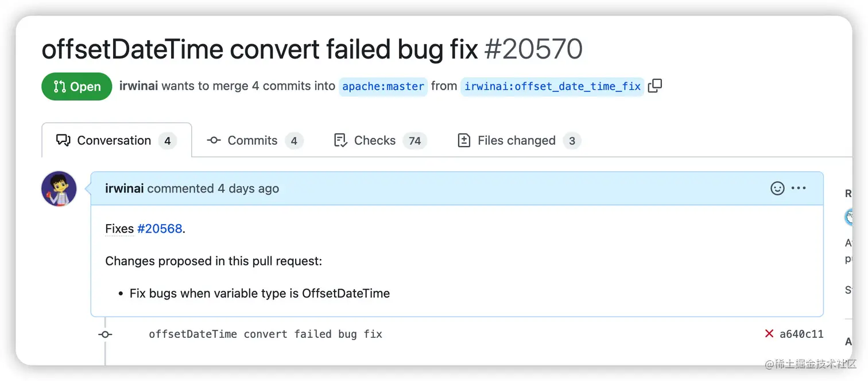Click the irwinai username beside the Open badge
This screenshot has height=381, width=868.
138,86
